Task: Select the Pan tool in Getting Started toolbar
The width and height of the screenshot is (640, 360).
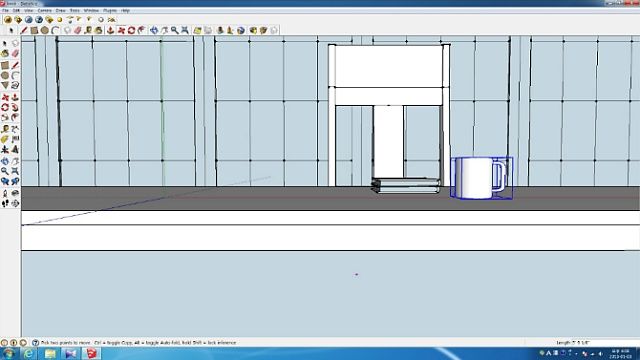Action: click(x=164, y=30)
